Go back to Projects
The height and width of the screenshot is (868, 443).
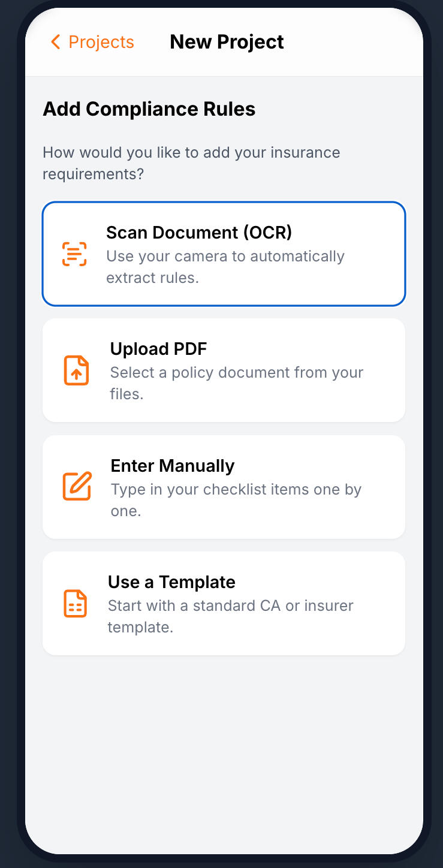click(92, 42)
